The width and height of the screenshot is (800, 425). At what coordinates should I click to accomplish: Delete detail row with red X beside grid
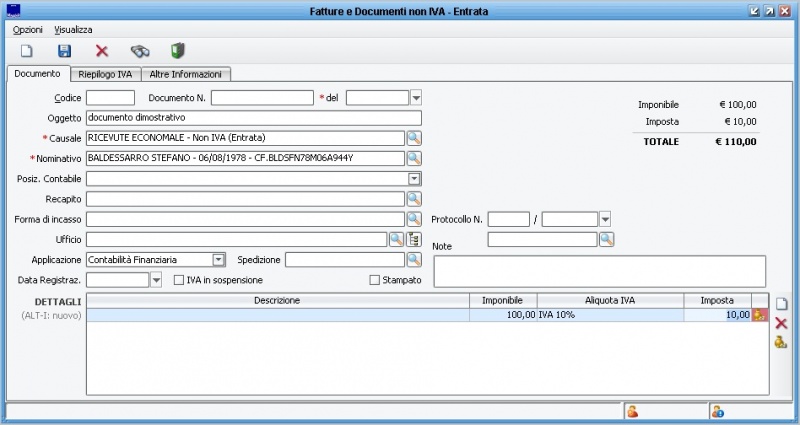[x=781, y=323]
